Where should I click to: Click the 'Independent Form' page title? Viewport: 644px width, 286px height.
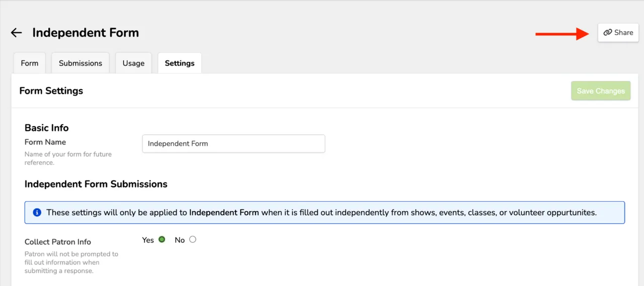[86, 33]
